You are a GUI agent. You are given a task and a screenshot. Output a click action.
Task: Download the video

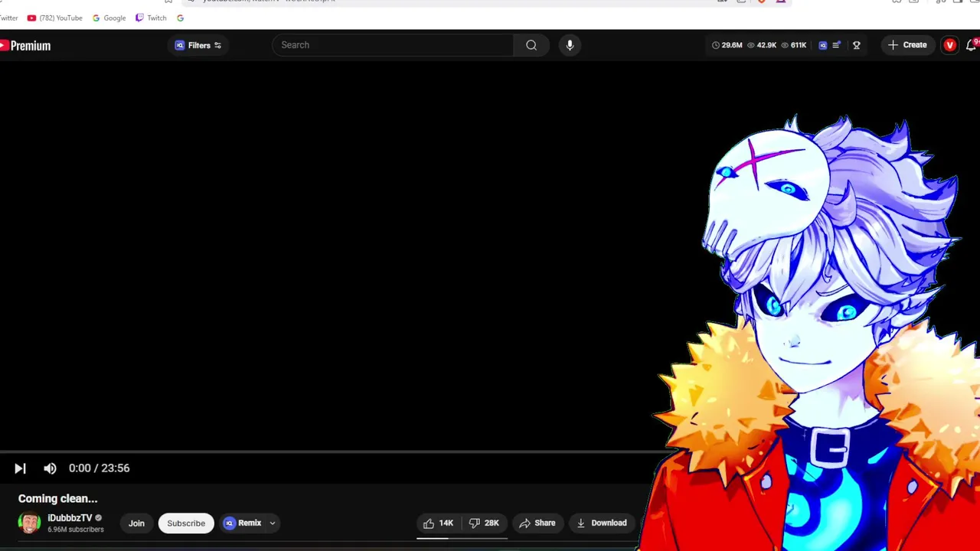(602, 523)
